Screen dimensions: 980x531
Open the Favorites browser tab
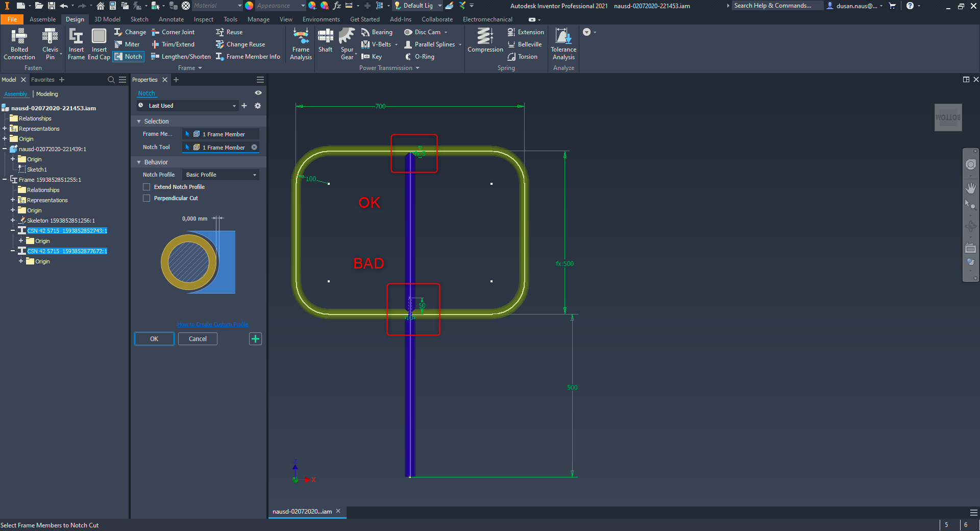(43, 80)
